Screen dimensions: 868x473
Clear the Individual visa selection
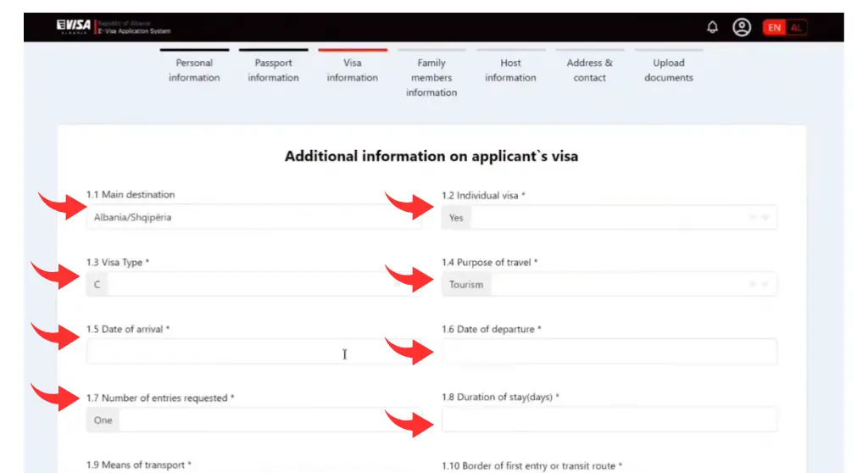753,218
